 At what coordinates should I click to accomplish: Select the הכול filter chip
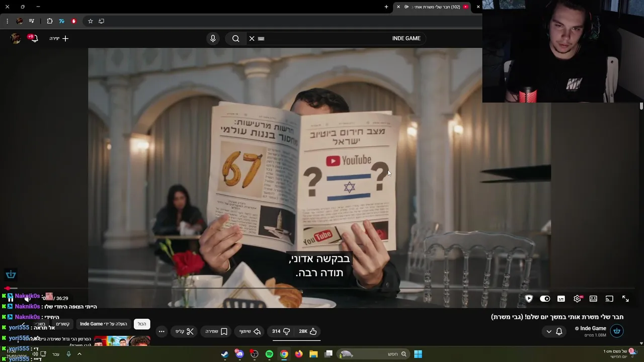point(142,324)
